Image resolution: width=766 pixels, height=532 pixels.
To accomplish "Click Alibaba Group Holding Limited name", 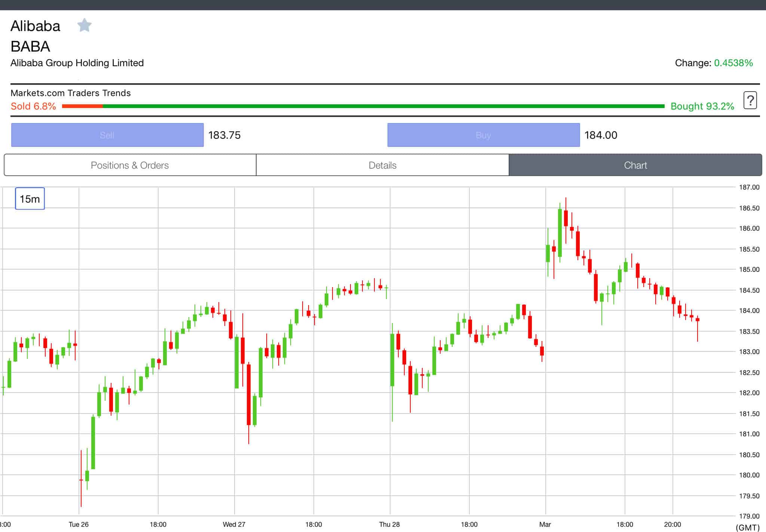I will coord(77,63).
